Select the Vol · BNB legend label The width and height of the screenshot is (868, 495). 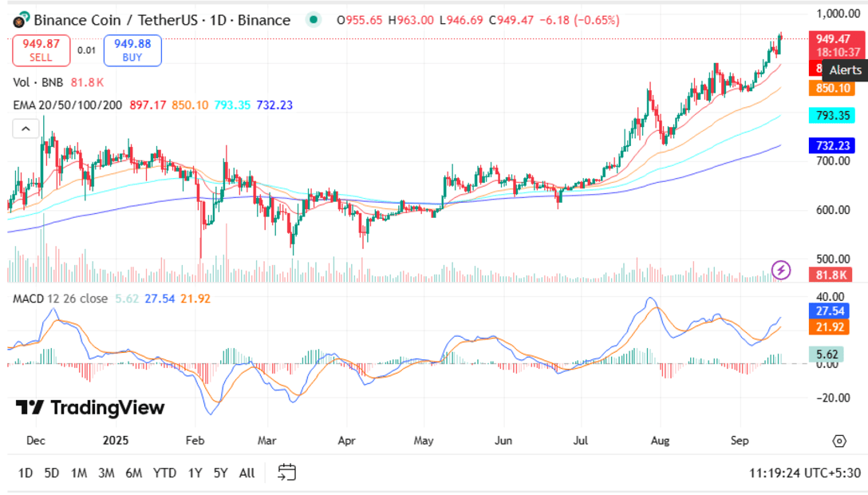pos(38,82)
